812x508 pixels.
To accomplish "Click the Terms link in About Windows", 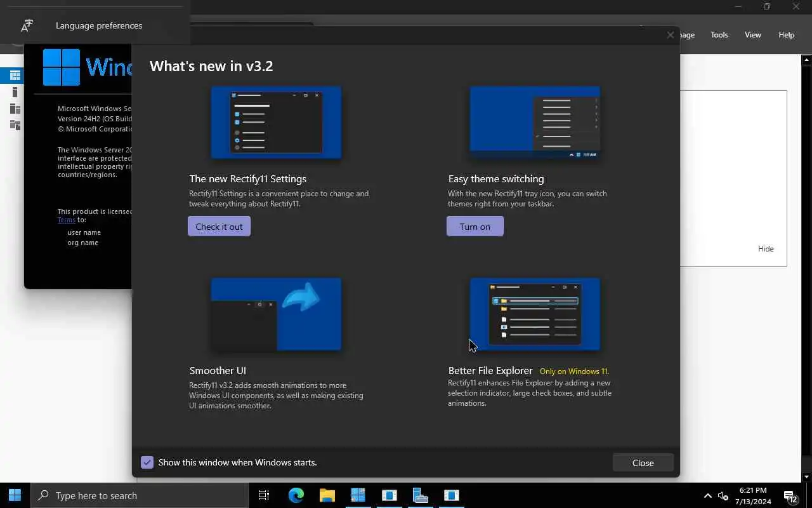I will pos(66,220).
